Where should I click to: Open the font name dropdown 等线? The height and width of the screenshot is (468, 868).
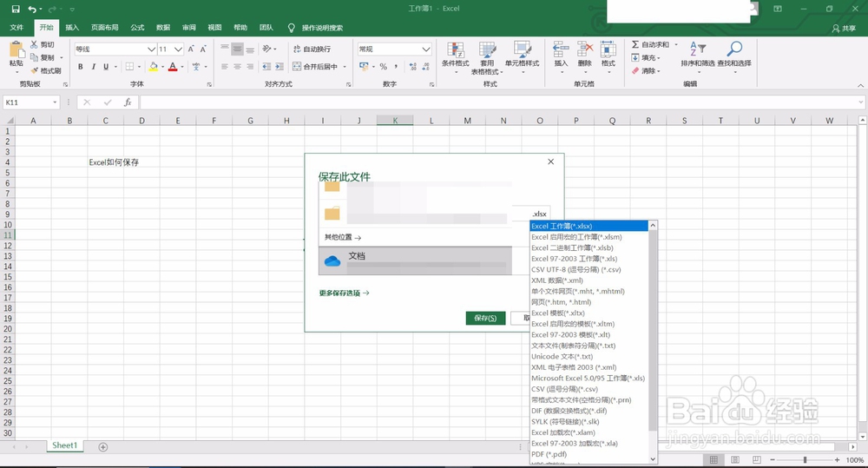[151, 49]
